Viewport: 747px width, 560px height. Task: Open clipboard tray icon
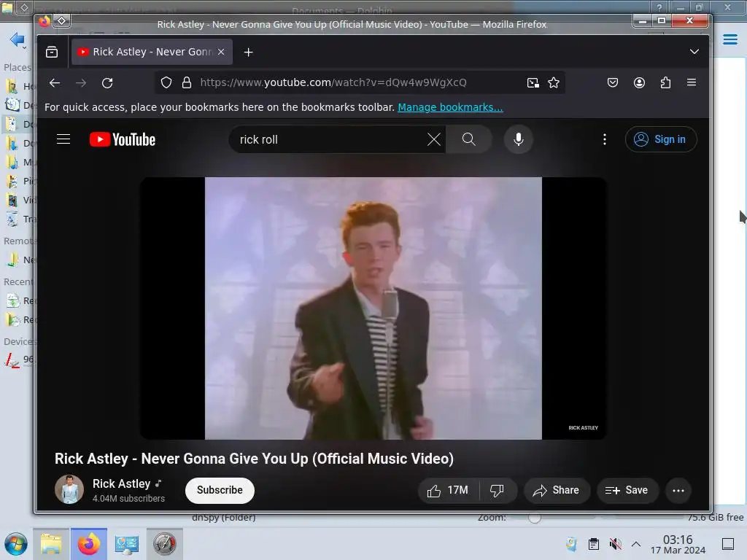coord(593,544)
